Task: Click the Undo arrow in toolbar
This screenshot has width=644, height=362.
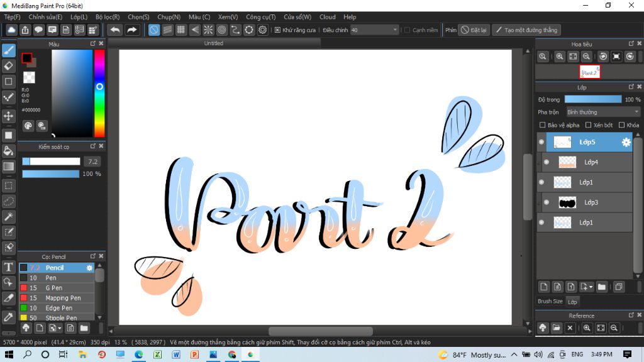Action: 115,30
